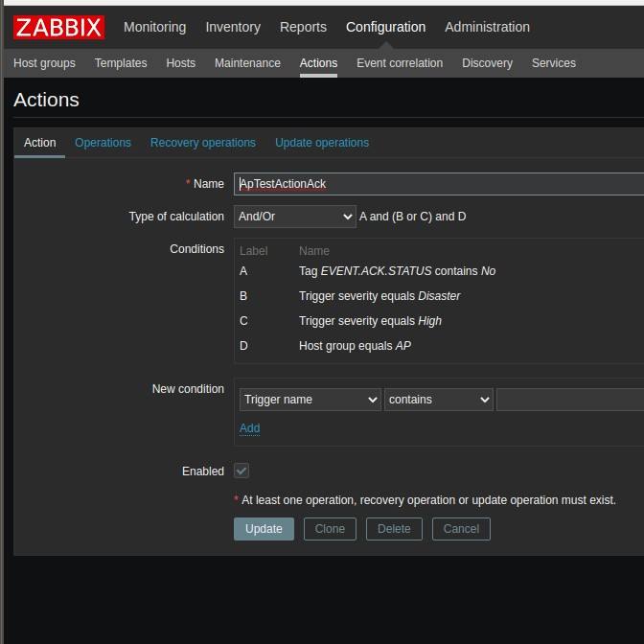Open the Reports menu

coord(303,27)
